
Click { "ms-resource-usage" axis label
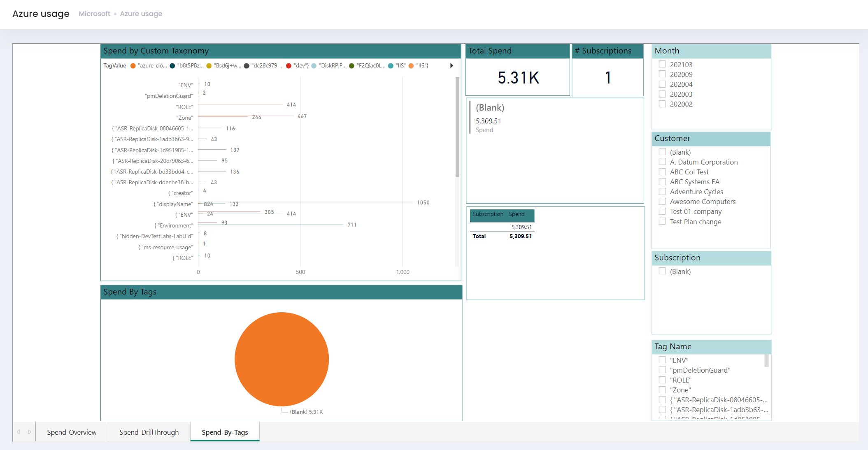pos(165,247)
